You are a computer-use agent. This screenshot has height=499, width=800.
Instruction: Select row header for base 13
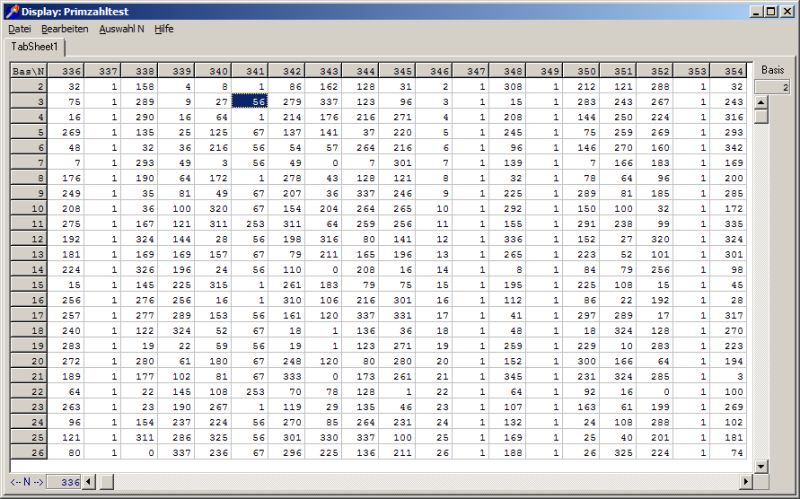pyautogui.click(x=29, y=254)
